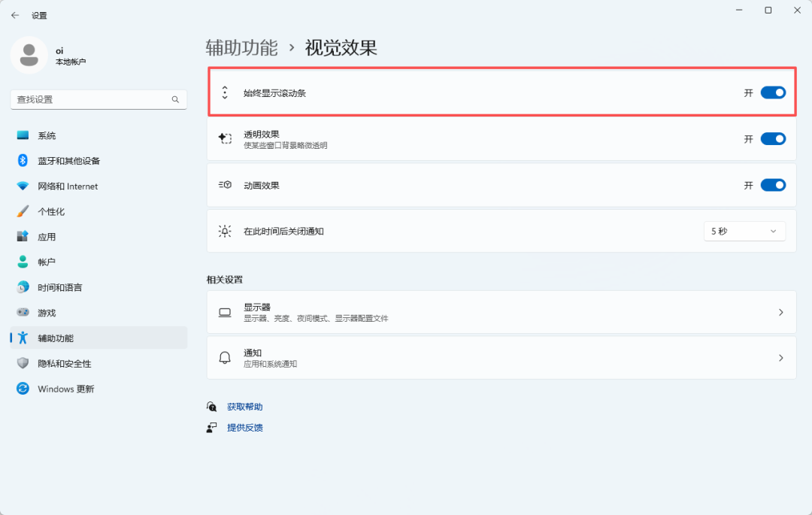Click the brightness icon beside 在此时间后关闭通知
Viewport: 812px width, 515px height.
(x=225, y=231)
